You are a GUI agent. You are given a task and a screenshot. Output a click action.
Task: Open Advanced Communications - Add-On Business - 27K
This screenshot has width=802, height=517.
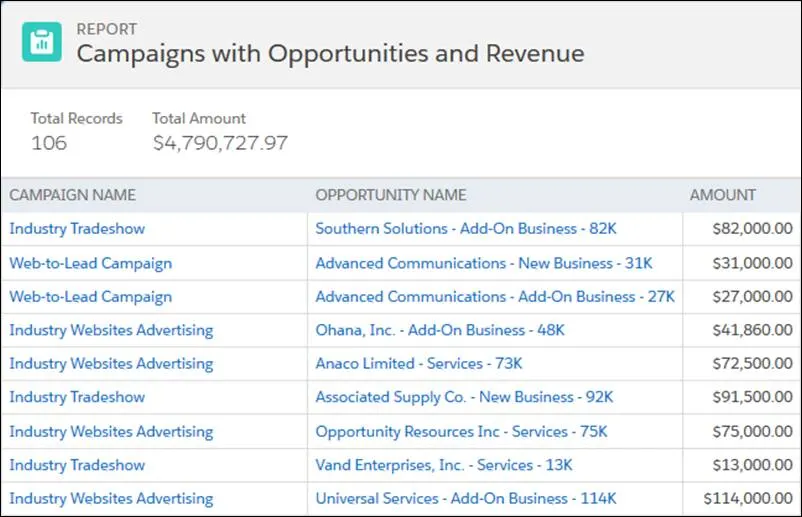tap(495, 297)
